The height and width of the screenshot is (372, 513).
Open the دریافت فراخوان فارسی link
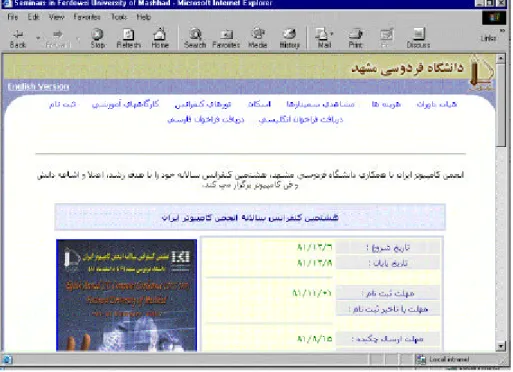(206, 119)
